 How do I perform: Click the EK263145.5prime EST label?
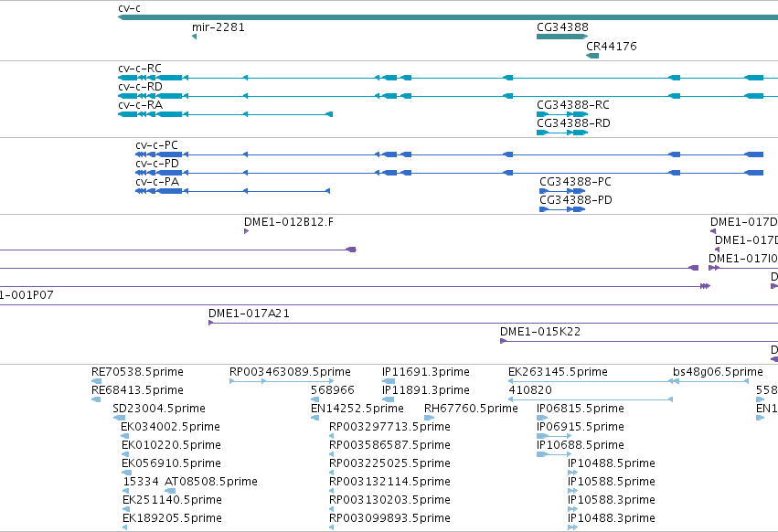pyautogui.click(x=558, y=372)
